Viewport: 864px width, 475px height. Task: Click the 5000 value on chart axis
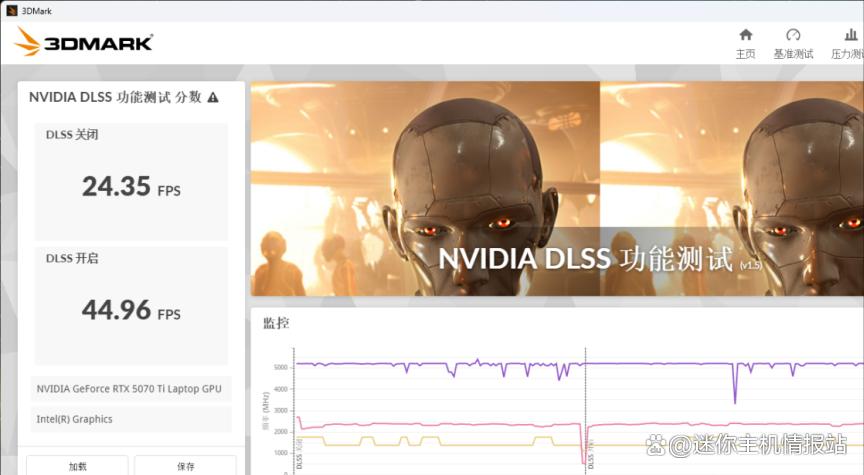tap(280, 367)
